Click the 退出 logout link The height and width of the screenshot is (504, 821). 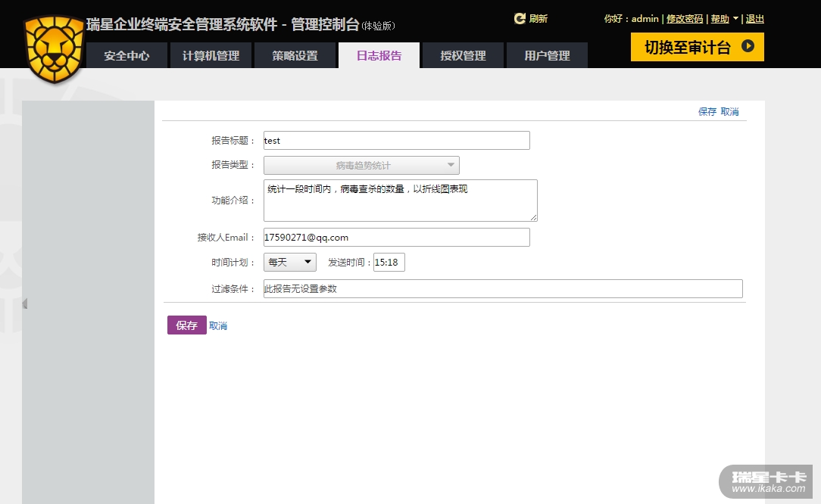point(755,19)
